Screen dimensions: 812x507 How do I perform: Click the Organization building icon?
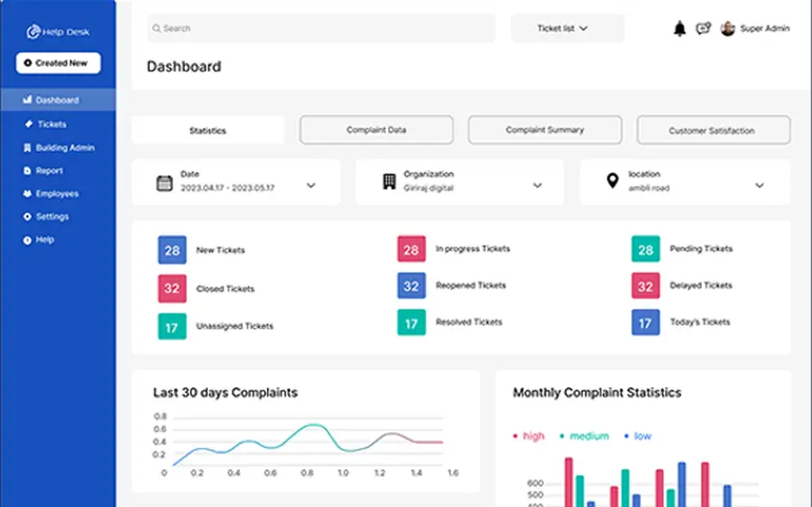(x=389, y=182)
